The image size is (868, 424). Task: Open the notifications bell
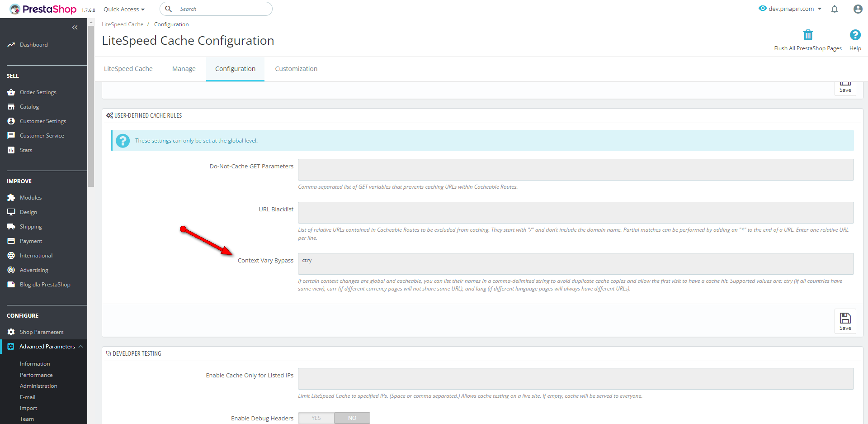[835, 9]
